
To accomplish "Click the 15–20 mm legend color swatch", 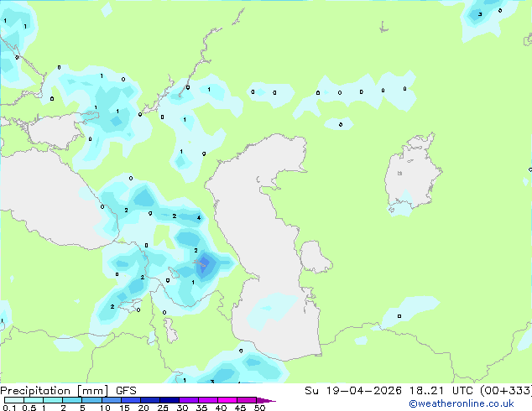I will tap(130, 400).
